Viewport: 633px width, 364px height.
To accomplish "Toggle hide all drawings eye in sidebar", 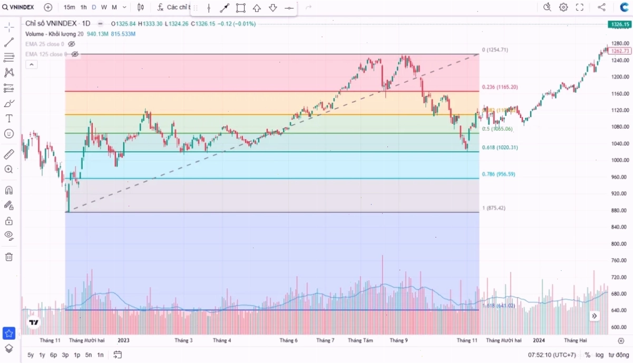I will tap(9, 235).
